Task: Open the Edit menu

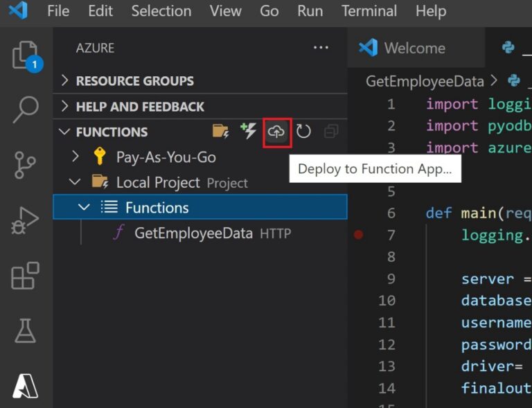Action: [100, 11]
